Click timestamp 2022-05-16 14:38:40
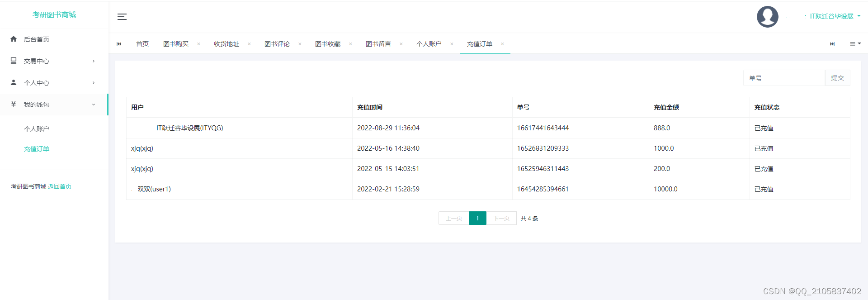This screenshot has width=868, height=300. pos(388,148)
